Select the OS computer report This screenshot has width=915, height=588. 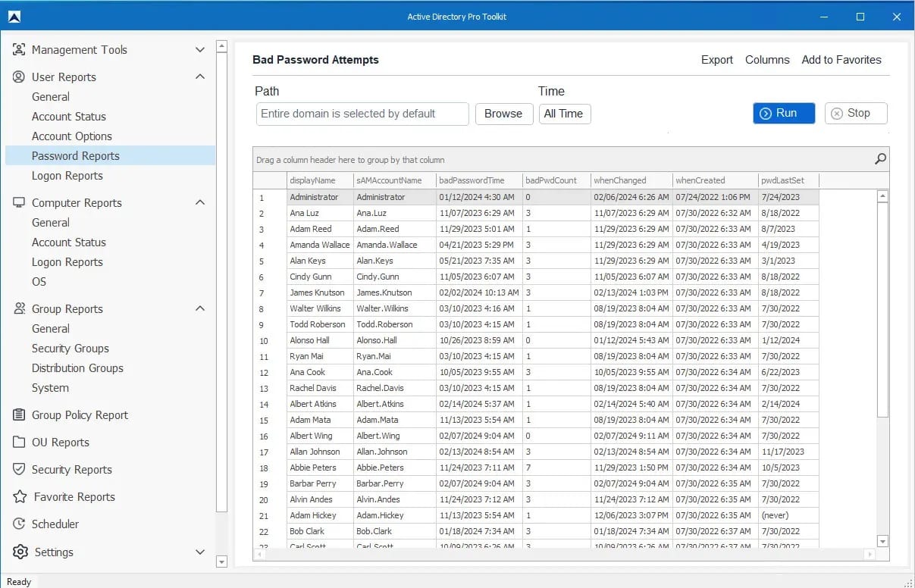click(x=39, y=282)
